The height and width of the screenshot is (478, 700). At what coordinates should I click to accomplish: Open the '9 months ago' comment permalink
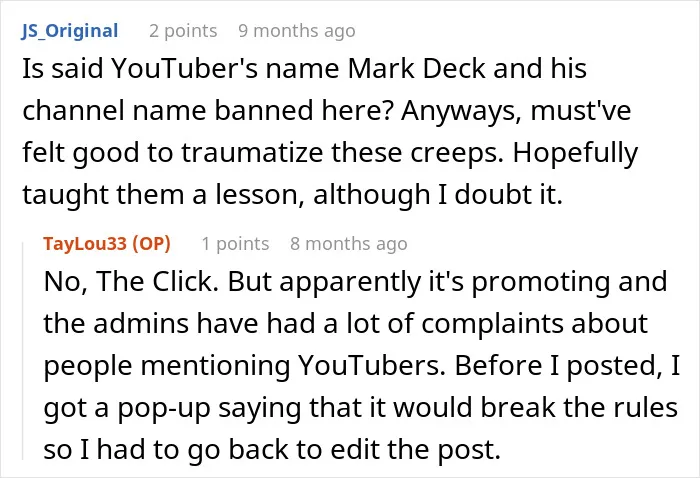click(297, 31)
